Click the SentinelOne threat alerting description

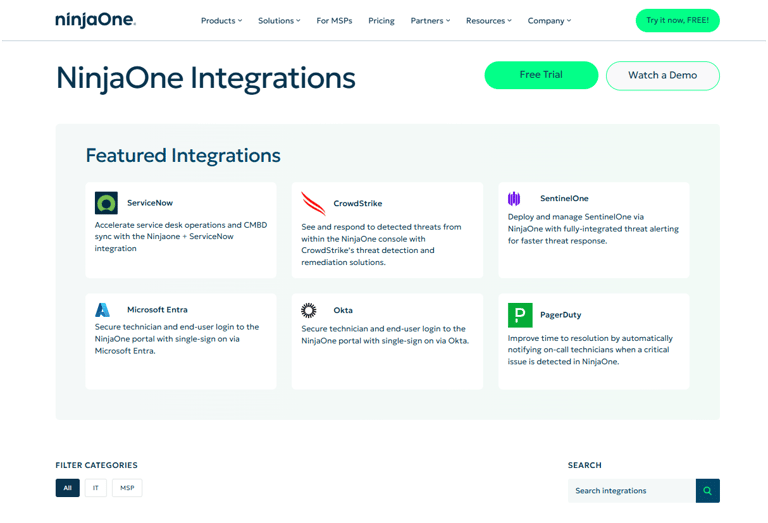point(593,229)
